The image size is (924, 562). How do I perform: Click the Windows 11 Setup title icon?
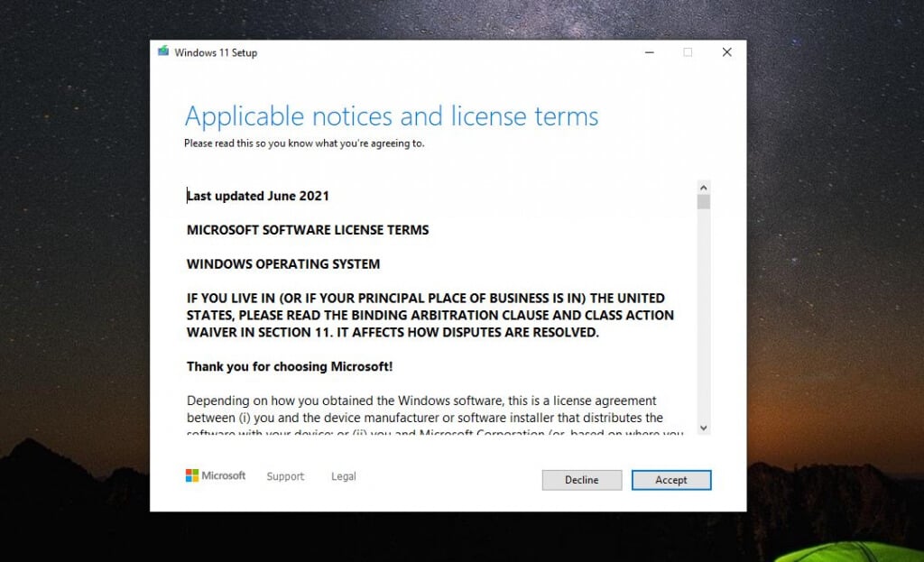[163, 51]
